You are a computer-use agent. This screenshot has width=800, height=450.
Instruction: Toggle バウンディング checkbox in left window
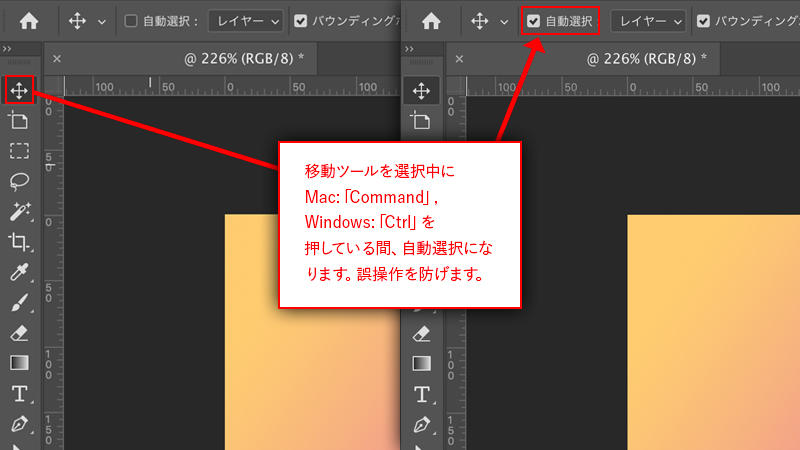tap(301, 21)
